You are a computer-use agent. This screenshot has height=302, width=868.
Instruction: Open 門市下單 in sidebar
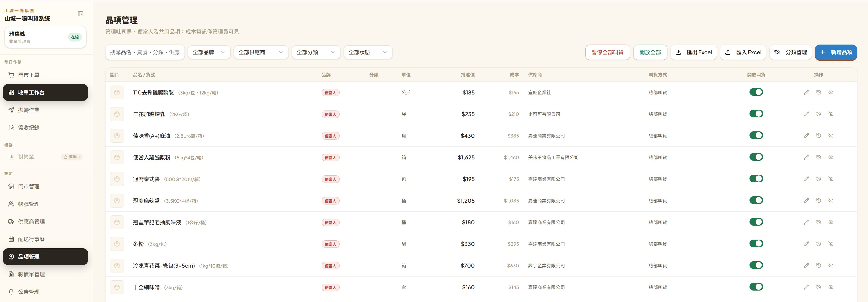point(45,75)
